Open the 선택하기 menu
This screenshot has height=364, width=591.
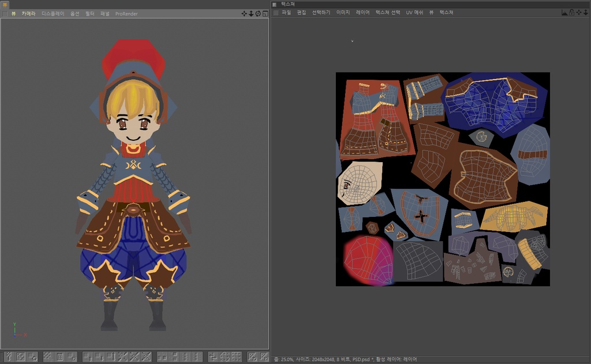coord(321,13)
